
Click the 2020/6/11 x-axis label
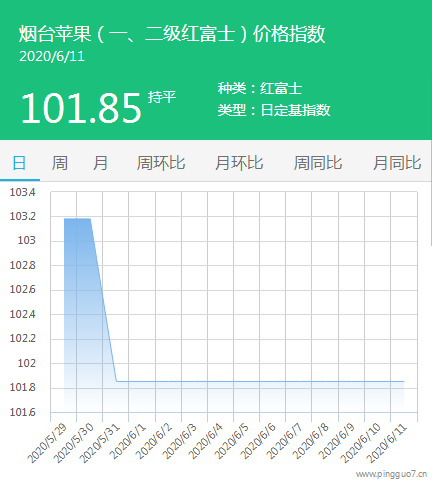pyautogui.click(x=387, y=444)
